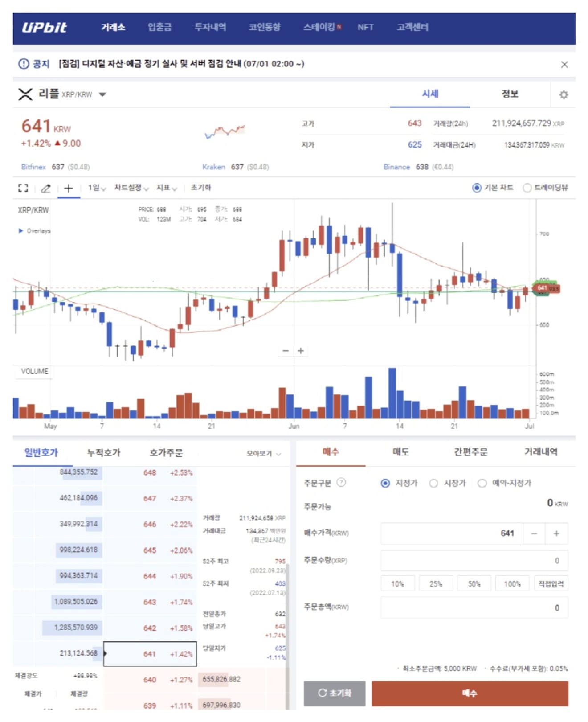Select 트레이딩뷰 radio button
Viewport: 588px width, 722px height.
[527, 188]
